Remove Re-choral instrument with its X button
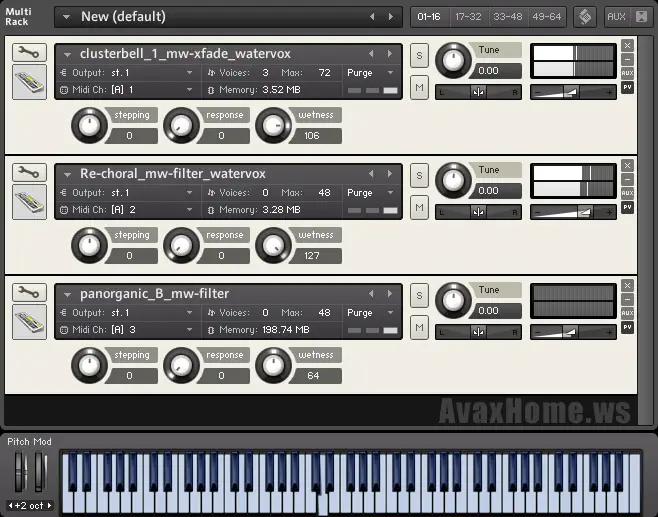Screen dimensions: 658x517 (x=627, y=165)
